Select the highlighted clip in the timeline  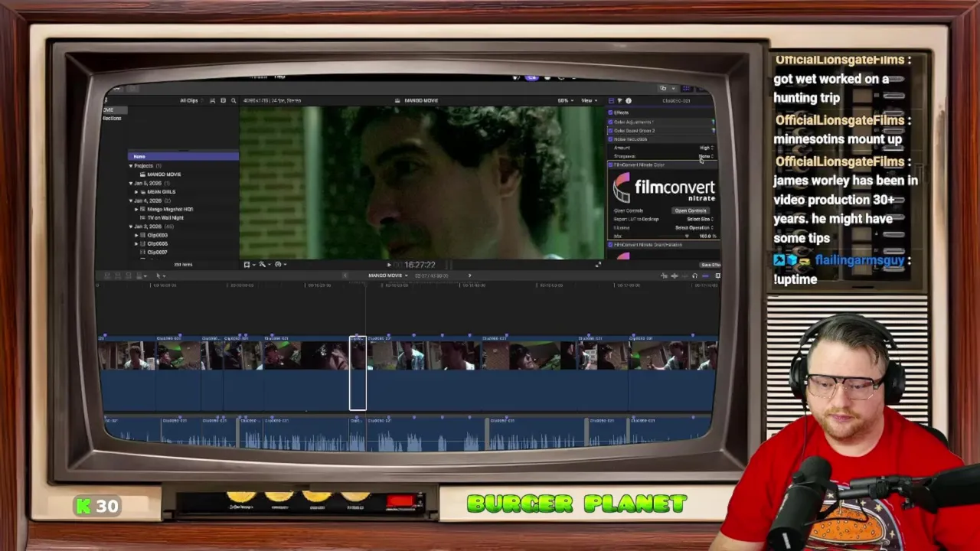pos(358,373)
